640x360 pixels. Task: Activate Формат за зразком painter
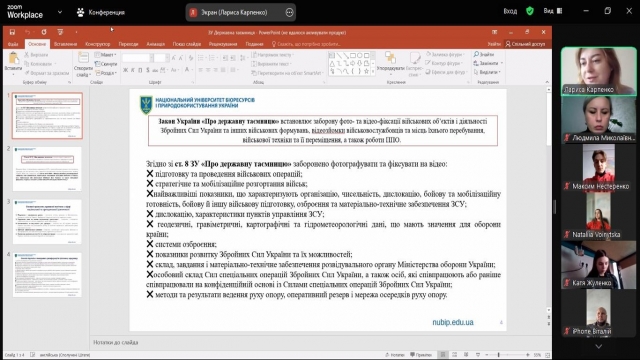(x=47, y=73)
